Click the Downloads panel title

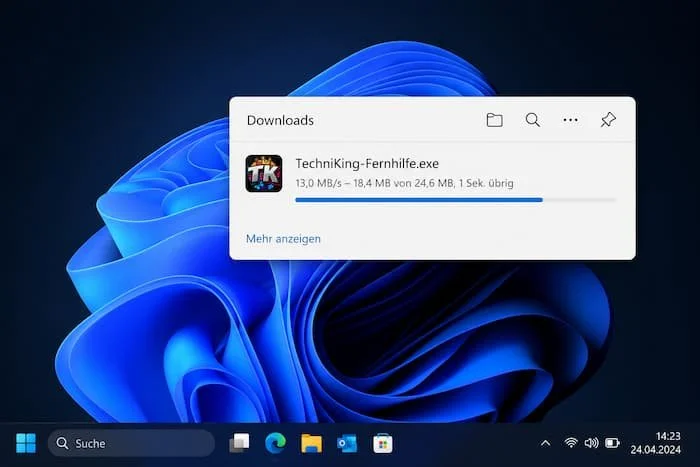(x=280, y=120)
